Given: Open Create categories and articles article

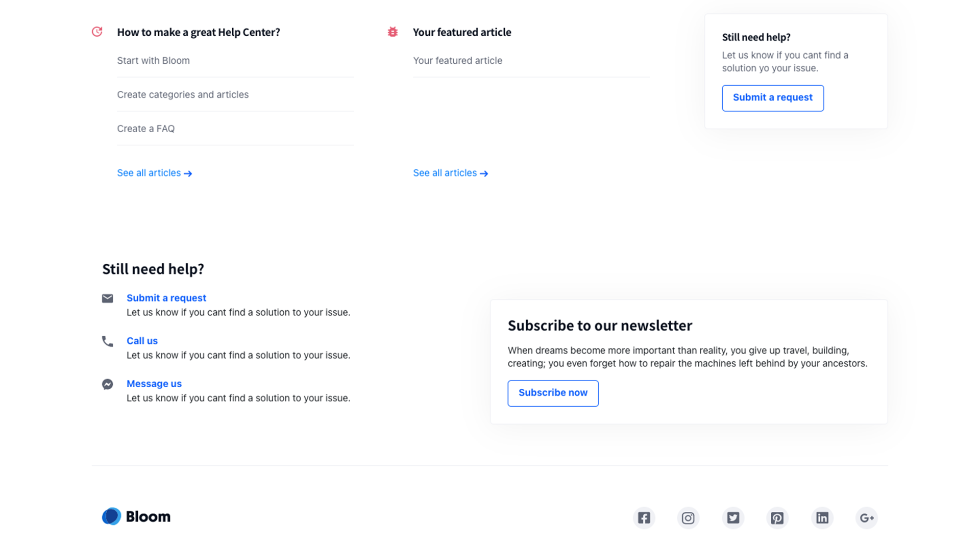Looking at the screenshot, I should coord(183,95).
